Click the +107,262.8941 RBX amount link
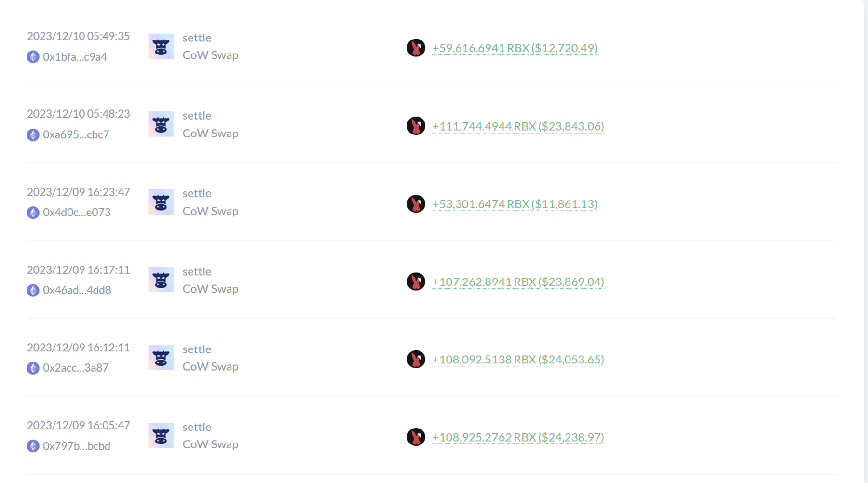Viewport: 868px width, 483px height. (518, 282)
